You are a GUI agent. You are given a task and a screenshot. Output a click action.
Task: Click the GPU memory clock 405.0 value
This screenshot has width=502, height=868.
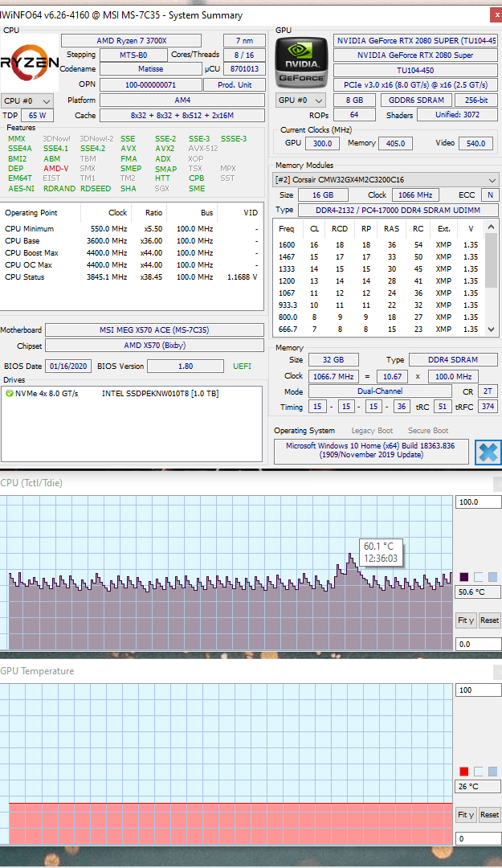395,143
